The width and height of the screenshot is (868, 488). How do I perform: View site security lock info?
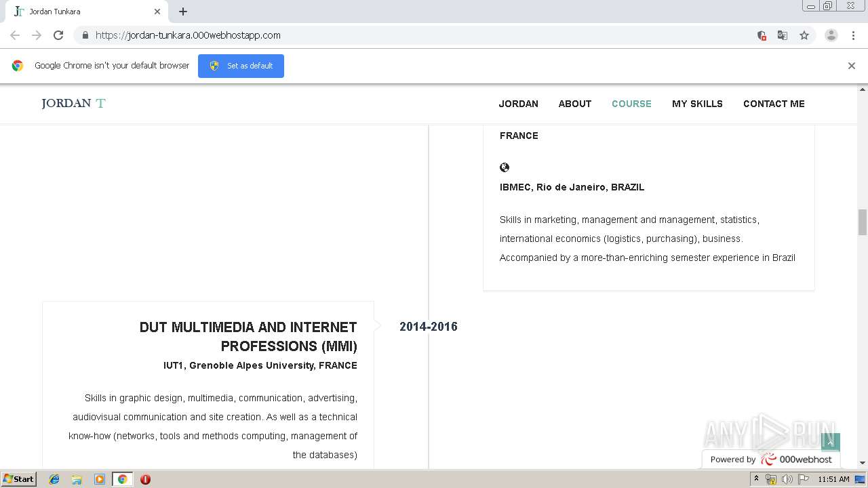click(85, 35)
